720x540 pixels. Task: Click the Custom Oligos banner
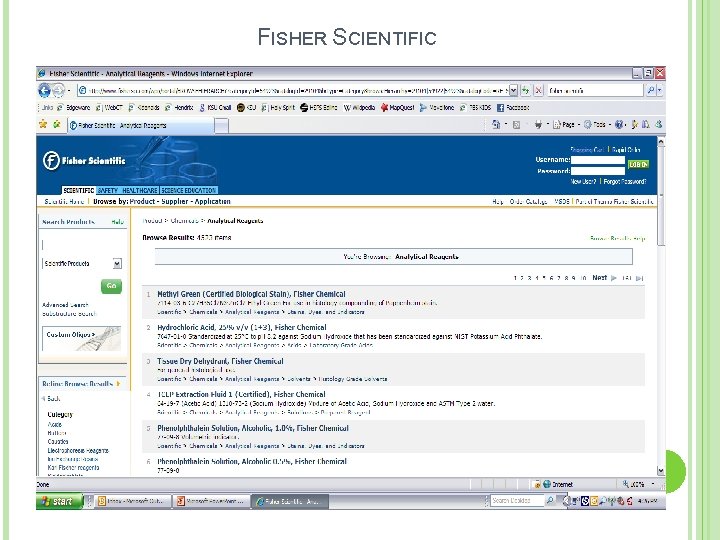coord(81,338)
